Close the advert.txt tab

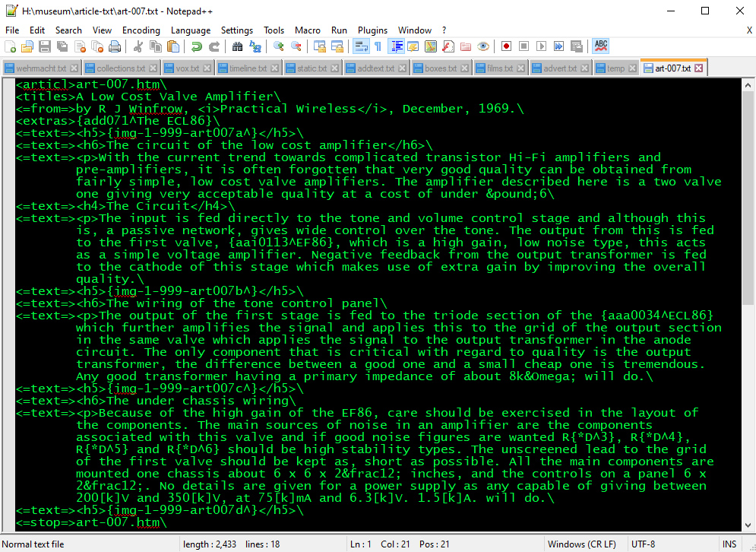[584, 68]
